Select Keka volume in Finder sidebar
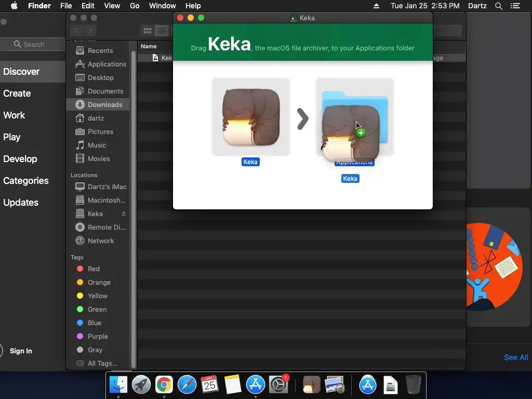 (x=89, y=214)
